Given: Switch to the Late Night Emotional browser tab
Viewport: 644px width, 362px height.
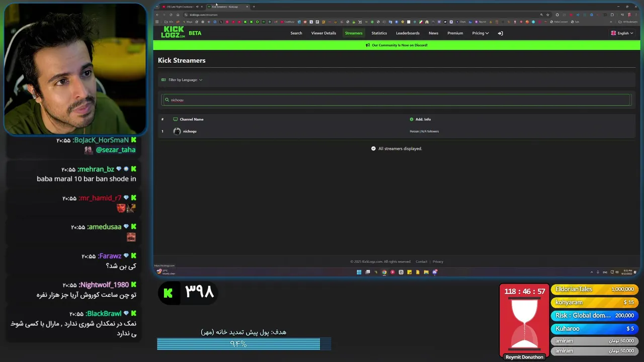Looking at the screenshot, I should 182,7.
